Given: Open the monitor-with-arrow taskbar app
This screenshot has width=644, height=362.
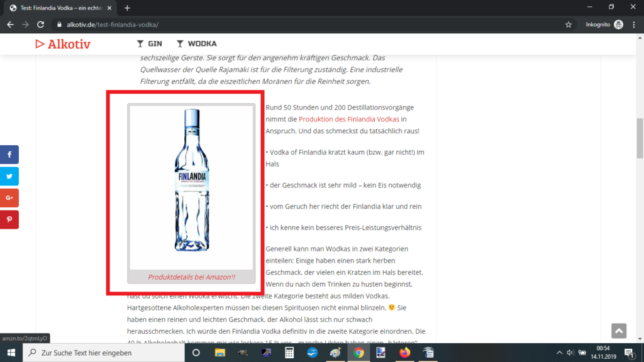Looking at the screenshot, I should coord(266,353).
